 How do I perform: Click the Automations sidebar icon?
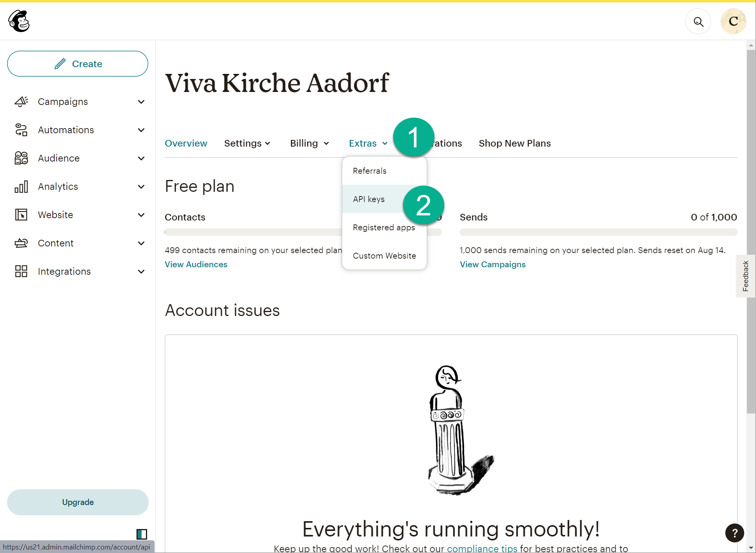coord(21,130)
